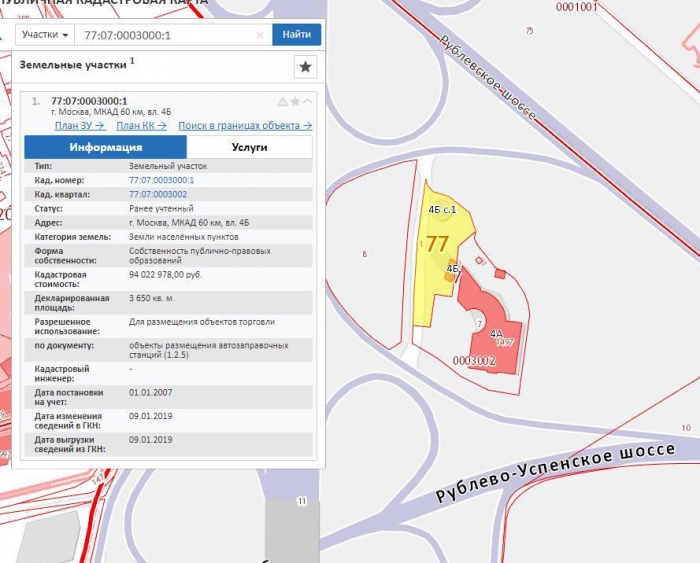Open the План ЗУ link
This screenshot has width=700, height=563.
click(80, 126)
